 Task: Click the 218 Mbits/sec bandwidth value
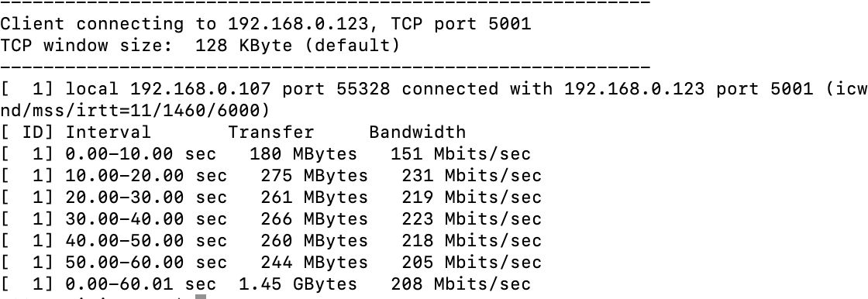point(471,241)
